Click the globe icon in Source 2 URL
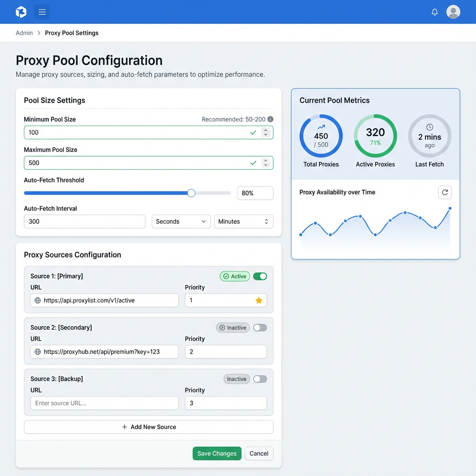The width and height of the screenshot is (476, 476). click(x=38, y=352)
